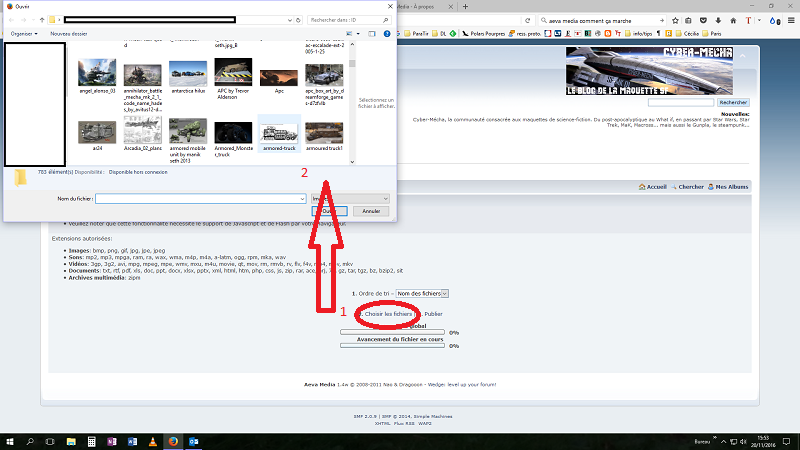Open the info/tips bookmarks folder

click(x=638, y=34)
